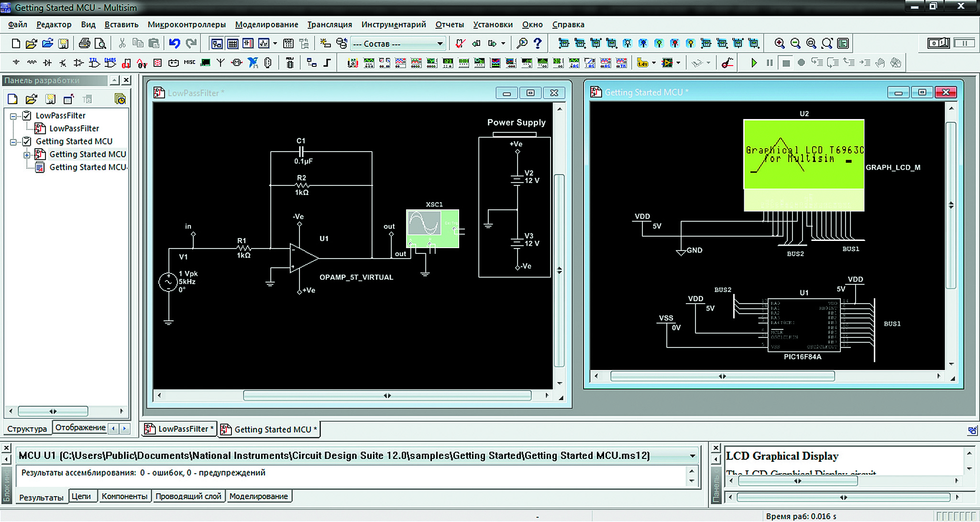Run the simulation with the green play icon
The image size is (980, 522).
click(x=754, y=63)
